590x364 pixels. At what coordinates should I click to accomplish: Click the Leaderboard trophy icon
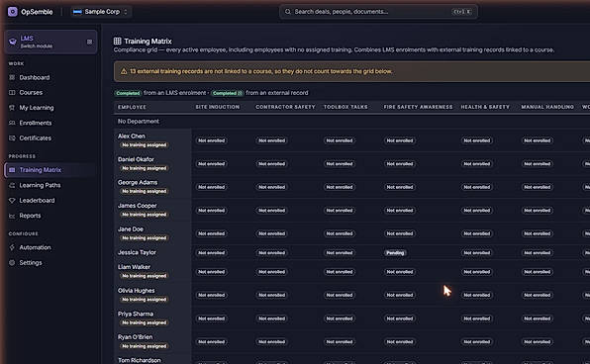pyautogui.click(x=12, y=201)
